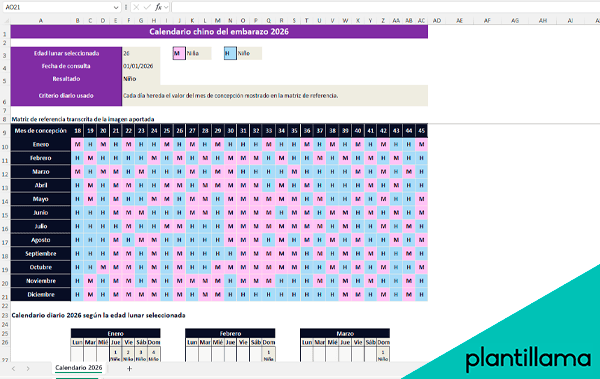Click the Enero cell under age 18
This screenshot has height=379, width=600.
(x=78, y=144)
